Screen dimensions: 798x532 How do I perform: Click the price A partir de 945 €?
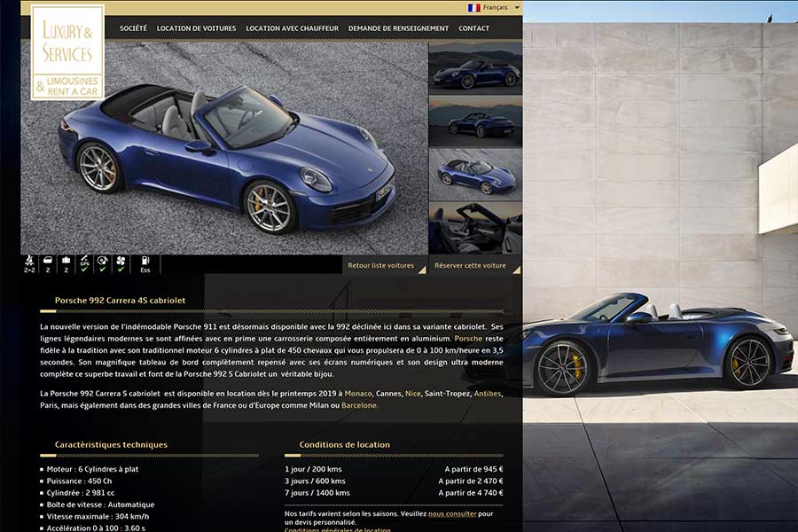point(473,469)
